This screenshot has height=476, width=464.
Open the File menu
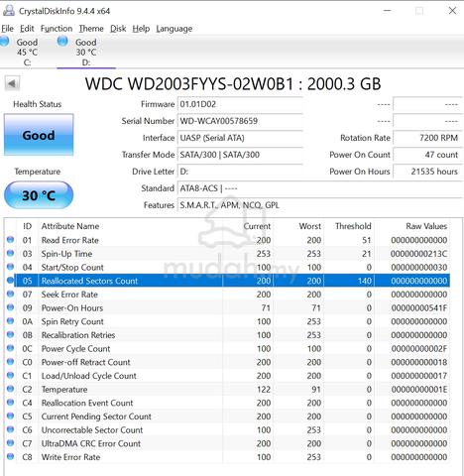[7, 29]
